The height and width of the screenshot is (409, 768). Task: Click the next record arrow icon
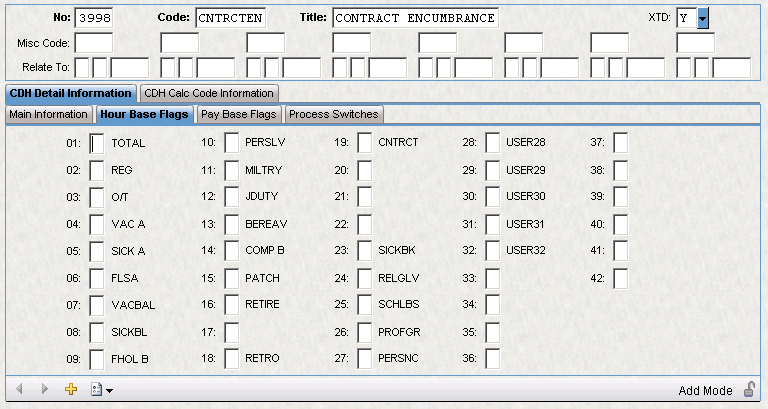44,390
